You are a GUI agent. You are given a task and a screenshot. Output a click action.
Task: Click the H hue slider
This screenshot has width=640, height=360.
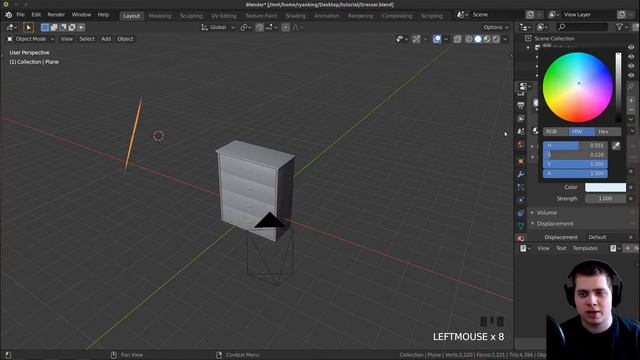tap(575, 145)
